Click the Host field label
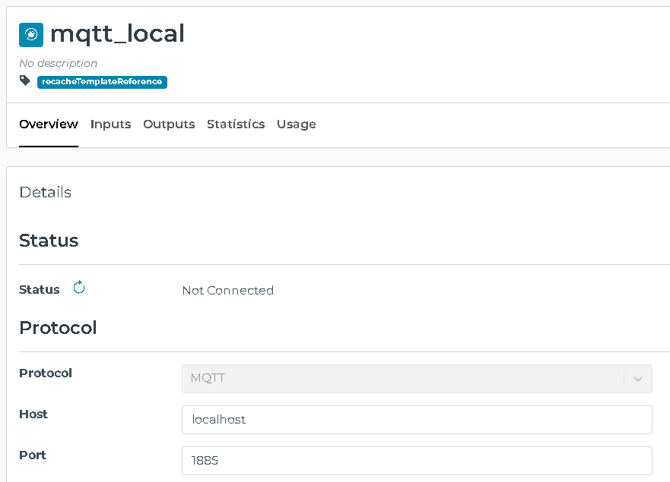The height and width of the screenshot is (482, 670). click(x=33, y=414)
